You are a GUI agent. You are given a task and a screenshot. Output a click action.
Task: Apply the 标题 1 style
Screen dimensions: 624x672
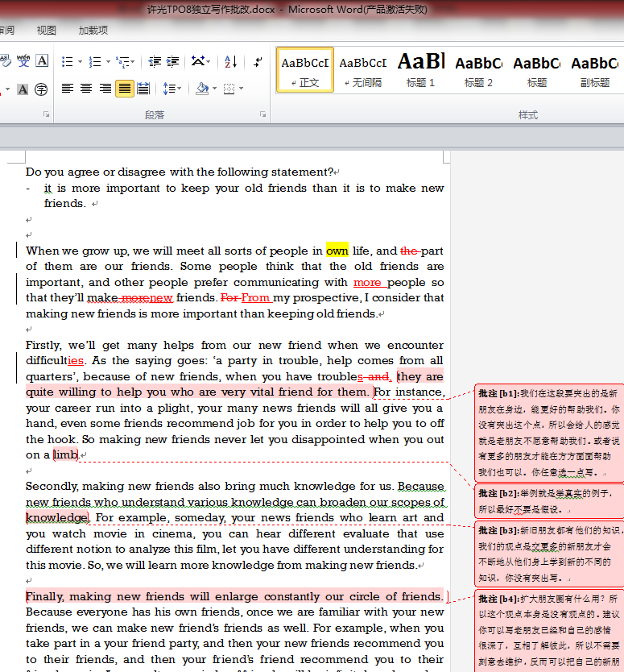pyautogui.click(x=421, y=70)
